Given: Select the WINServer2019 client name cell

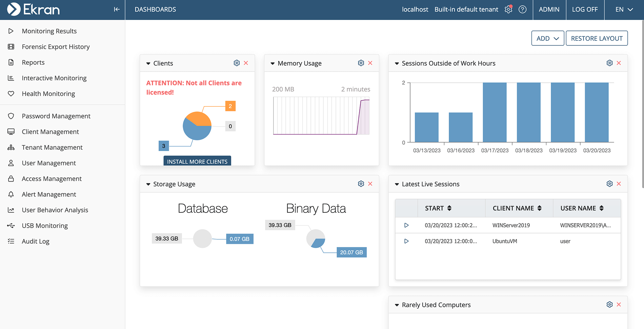Looking at the screenshot, I should [511, 225].
